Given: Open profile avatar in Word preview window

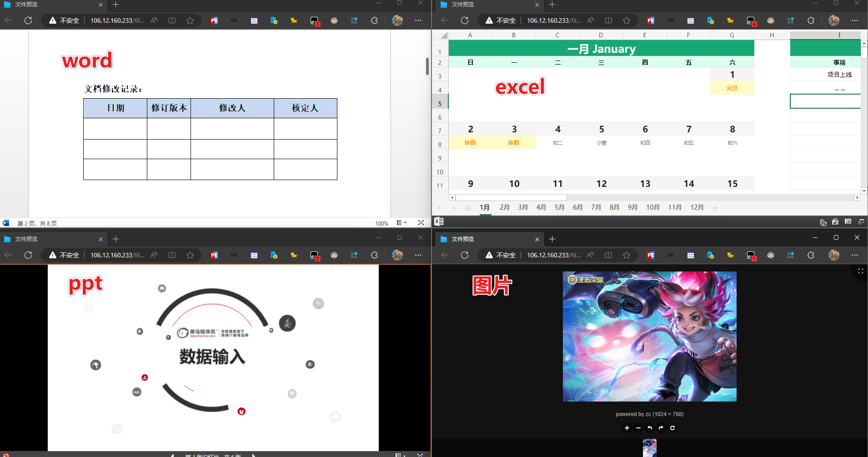Looking at the screenshot, I should click(x=397, y=20).
